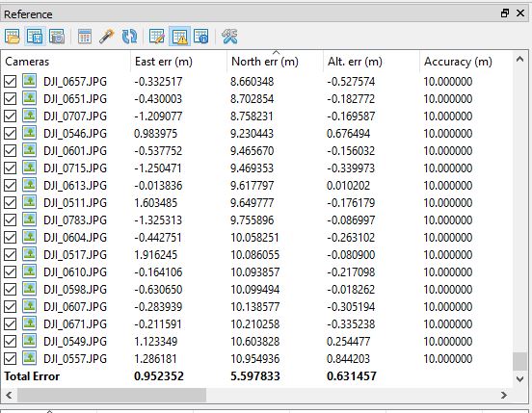Float the Reference panel
This screenshot has width=532, height=413.
pyautogui.click(x=505, y=13)
